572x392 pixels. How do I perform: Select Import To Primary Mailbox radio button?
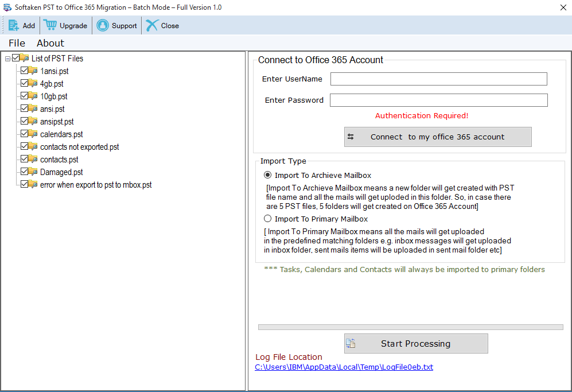pos(268,219)
